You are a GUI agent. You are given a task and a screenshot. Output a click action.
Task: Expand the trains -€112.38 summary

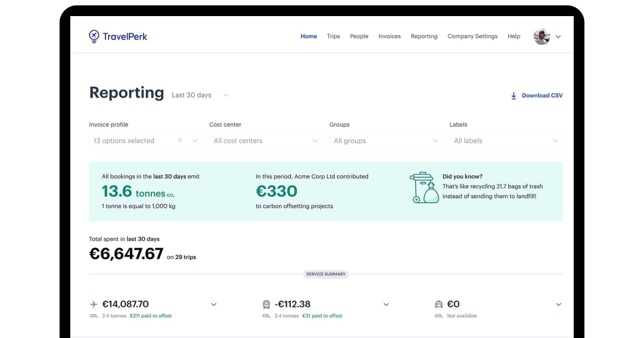click(x=386, y=304)
